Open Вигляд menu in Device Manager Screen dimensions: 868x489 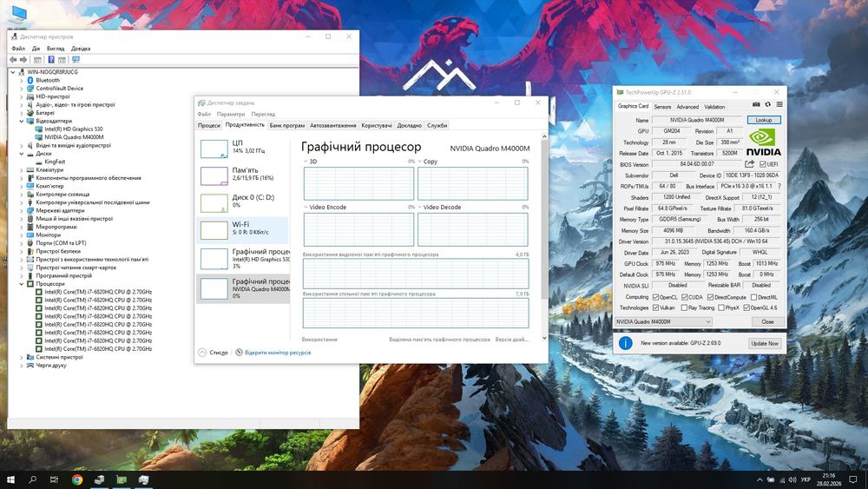click(56, 49)
